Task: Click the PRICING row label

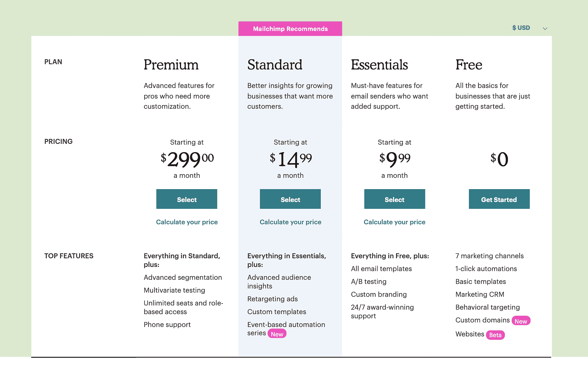Action: click(59, 142)
